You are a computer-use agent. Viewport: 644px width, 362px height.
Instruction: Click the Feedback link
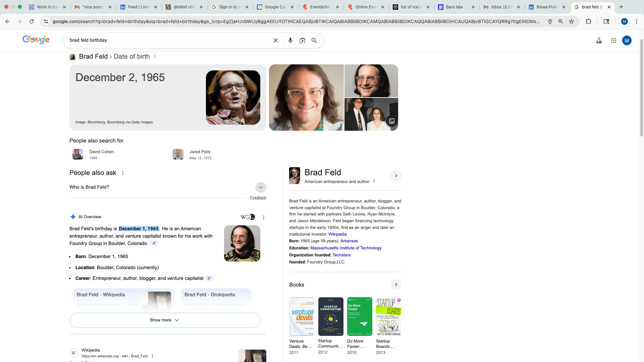click(x=258, y=197)
